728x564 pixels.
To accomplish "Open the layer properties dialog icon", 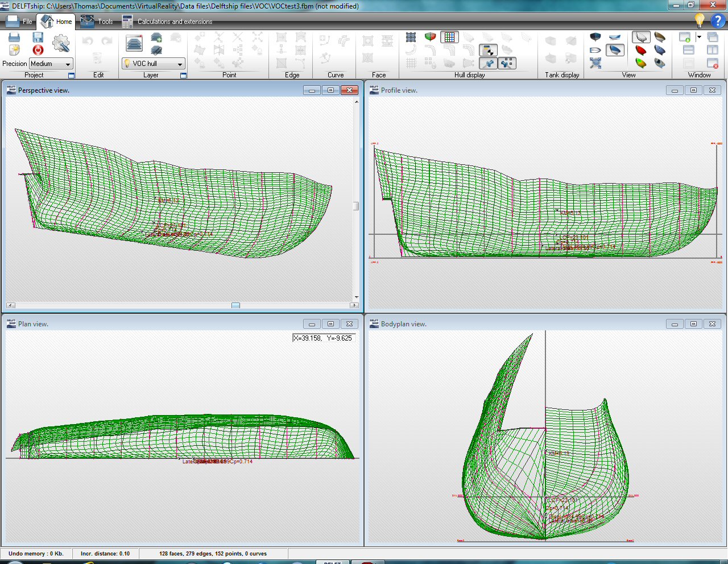I will (x=134, y=44).
